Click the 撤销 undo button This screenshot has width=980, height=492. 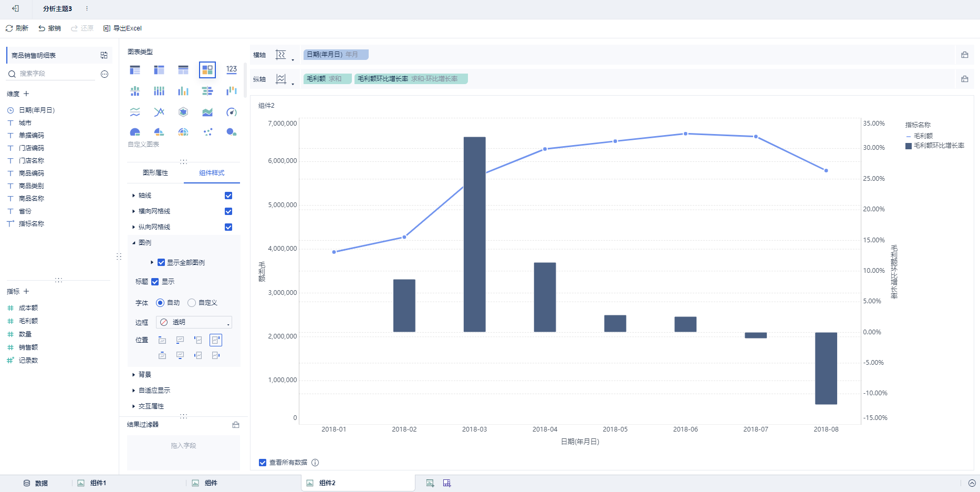(x=49, y=28)
